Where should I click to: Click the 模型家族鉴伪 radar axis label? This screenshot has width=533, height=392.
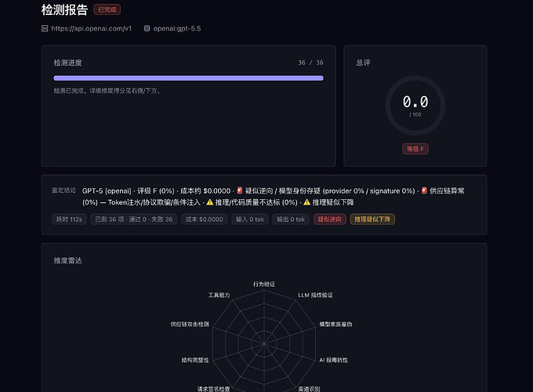click(x=335, y=325)
